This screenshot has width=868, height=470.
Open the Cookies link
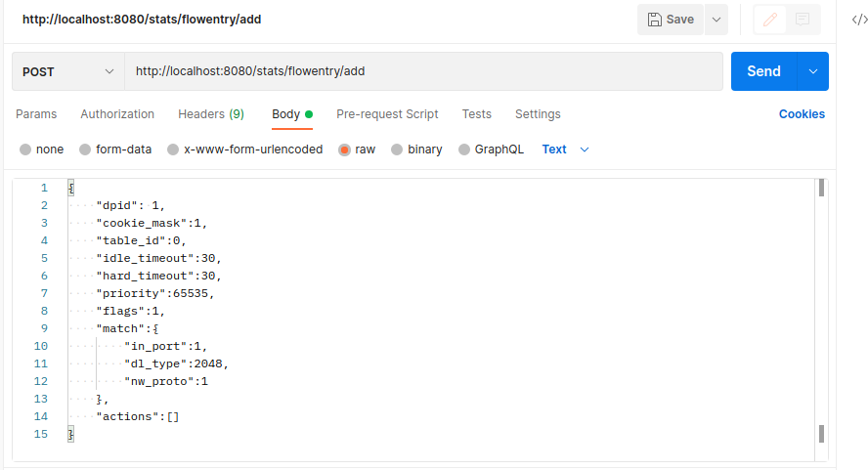pos(802,114)
